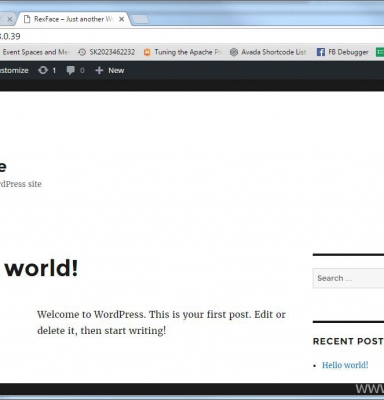Open the comments count 0
The height and width of the screenshot is (400, 384).
(x=82, y=71)
